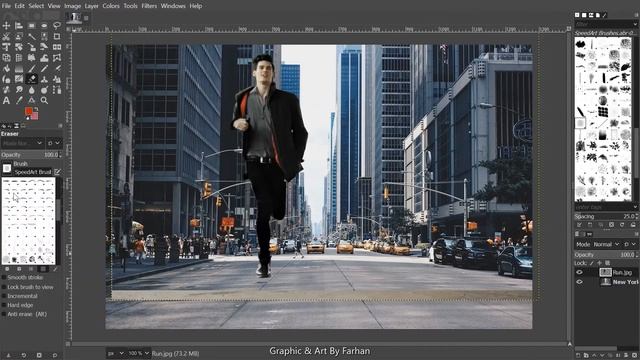Enable the Incremental checkbox
The height and width of the screenshot is (360, 640).
tap(4, 296)
